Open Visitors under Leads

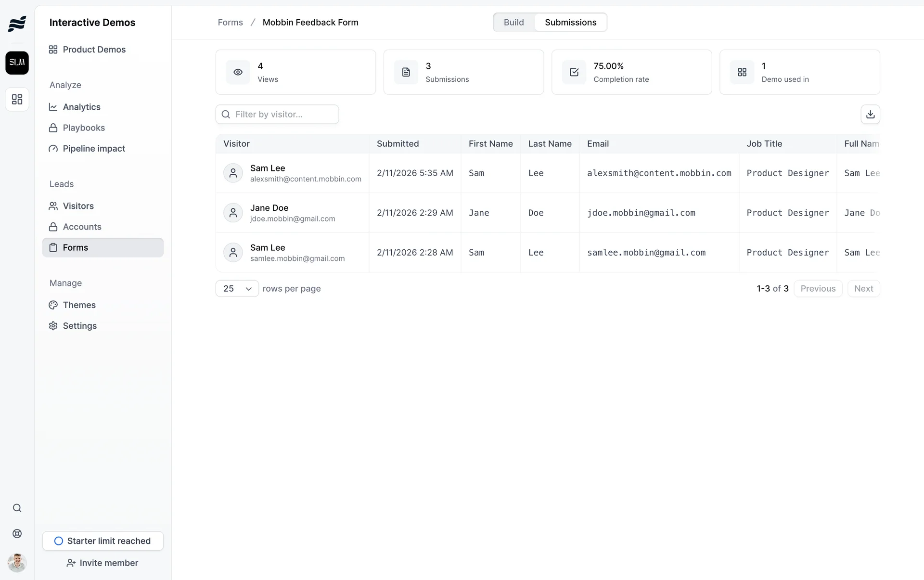[x=78, y=206]
